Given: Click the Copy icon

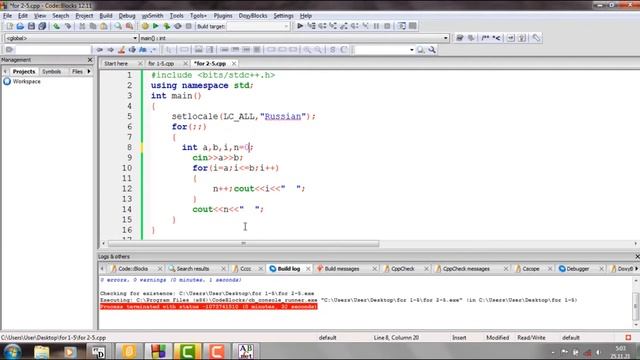Looking at the screenshot, I should click(x=93, y=26).
